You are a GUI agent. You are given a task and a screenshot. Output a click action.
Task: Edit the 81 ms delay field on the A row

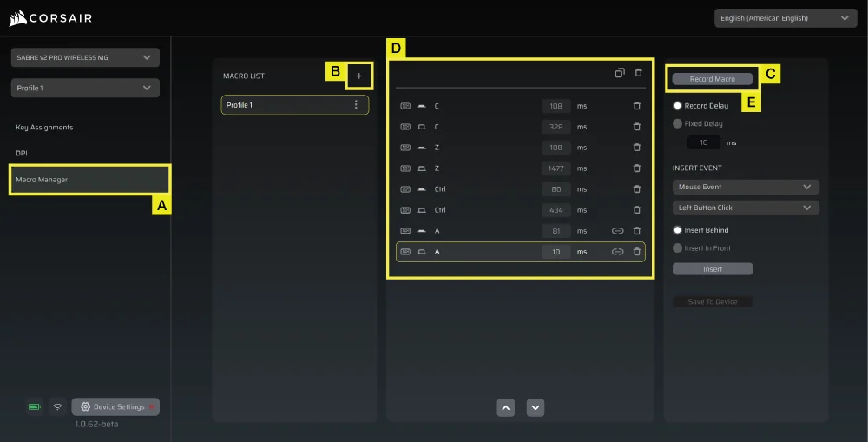click(556, 231)
